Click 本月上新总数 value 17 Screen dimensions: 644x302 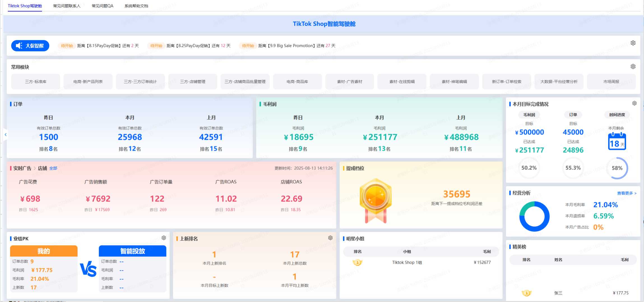click(295, 254)
